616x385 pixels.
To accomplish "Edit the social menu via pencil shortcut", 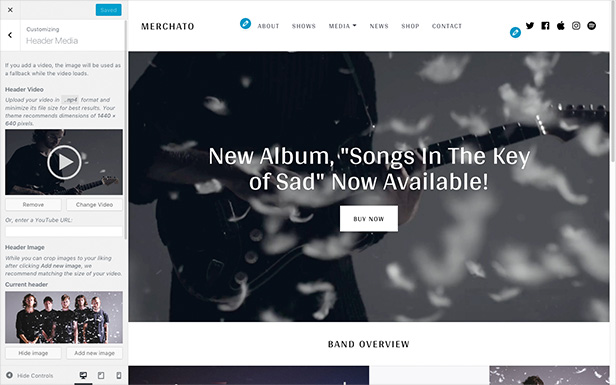I will tap(515, 33).
